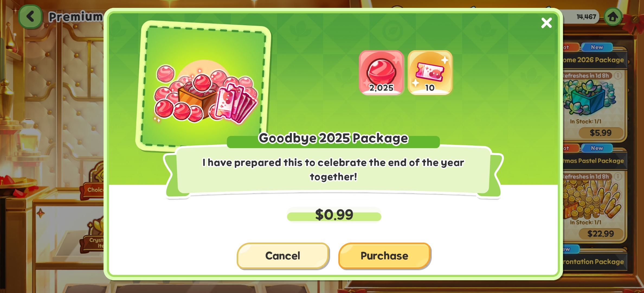Tap the pink ticket 10 reward icon
644x293 pixels.
coord(430,72)
